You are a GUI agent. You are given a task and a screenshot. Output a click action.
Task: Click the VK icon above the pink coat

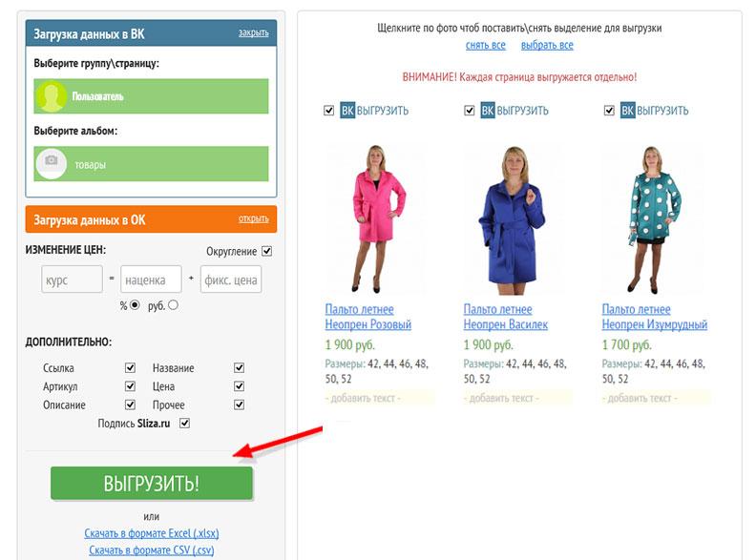tap(347, 111)
